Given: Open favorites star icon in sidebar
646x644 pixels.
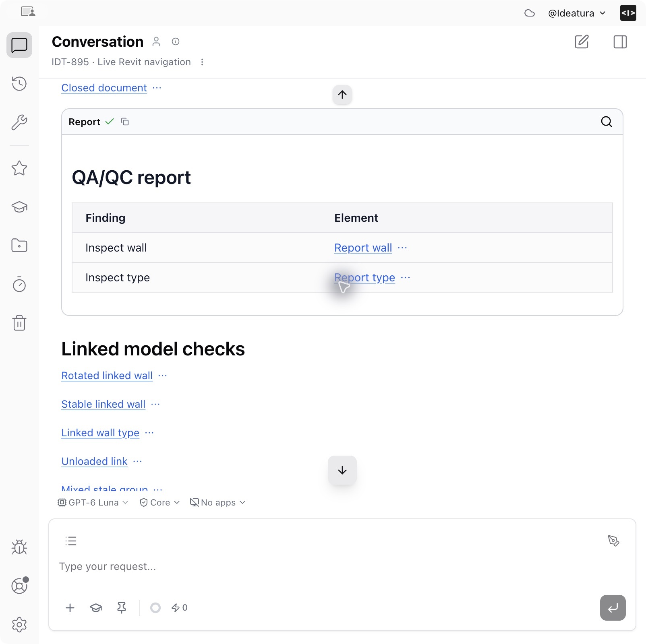Looking at the screenshot, I should pyautogui.click(x=19, y=168).
